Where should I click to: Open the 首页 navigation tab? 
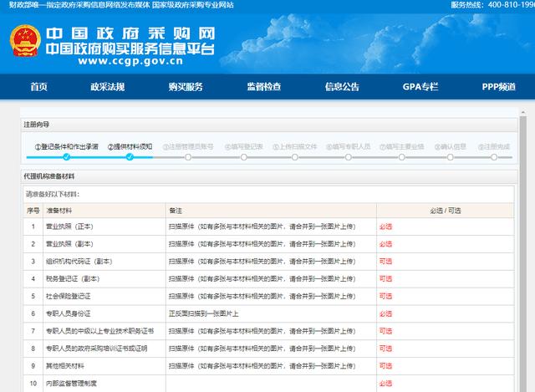pos(38,87)
